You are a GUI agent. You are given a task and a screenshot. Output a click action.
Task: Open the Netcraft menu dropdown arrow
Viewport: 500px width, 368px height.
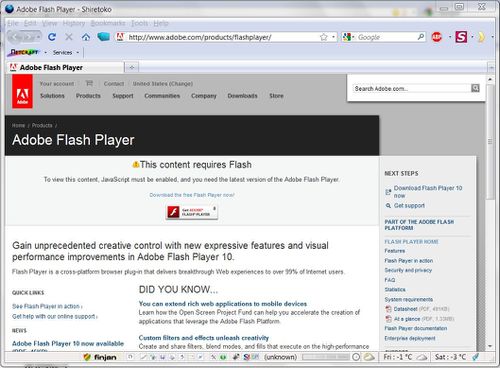coord(45,52)
